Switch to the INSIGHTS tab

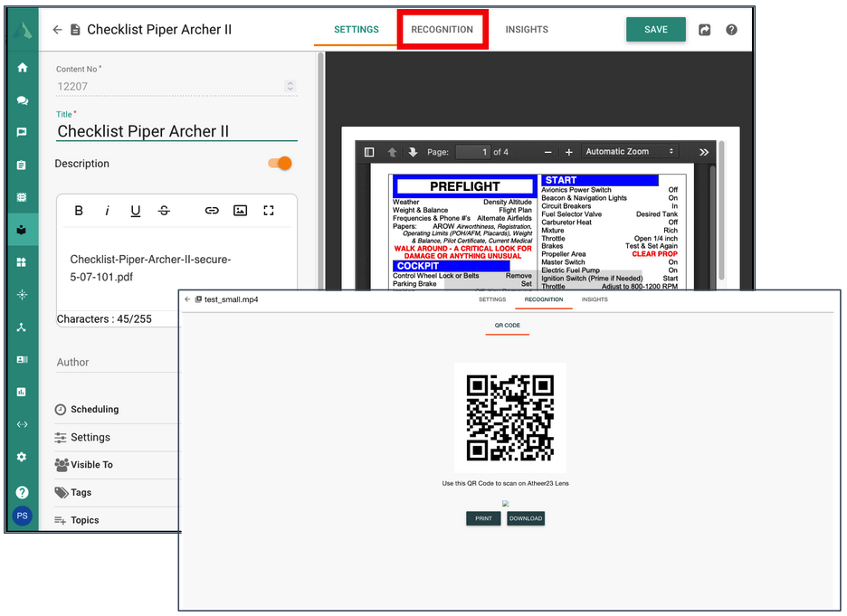(527, 30)
